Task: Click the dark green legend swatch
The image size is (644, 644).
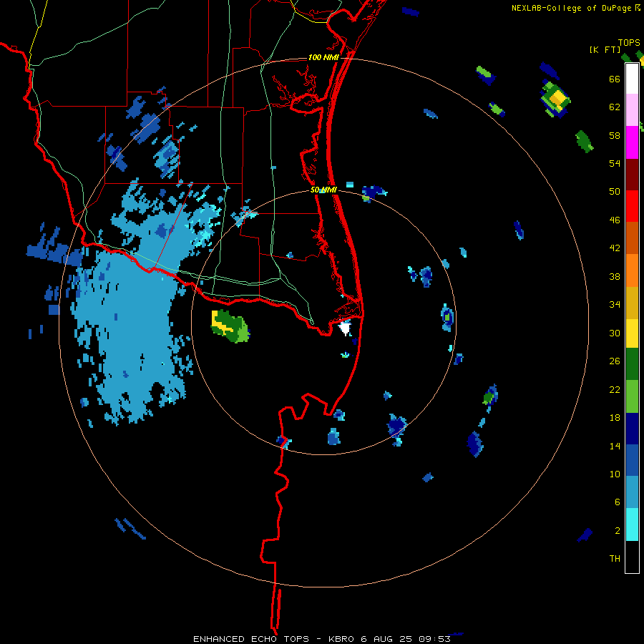Action: point(632,364)
